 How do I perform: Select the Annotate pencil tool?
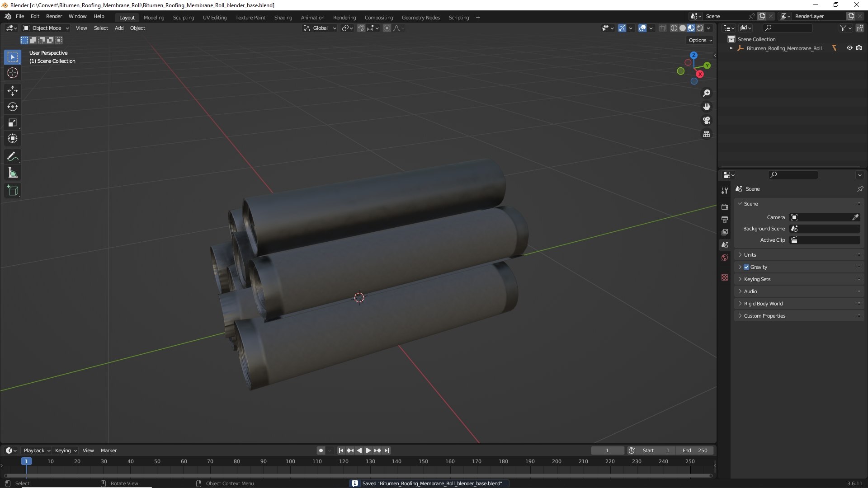click(x=13, y=156)
